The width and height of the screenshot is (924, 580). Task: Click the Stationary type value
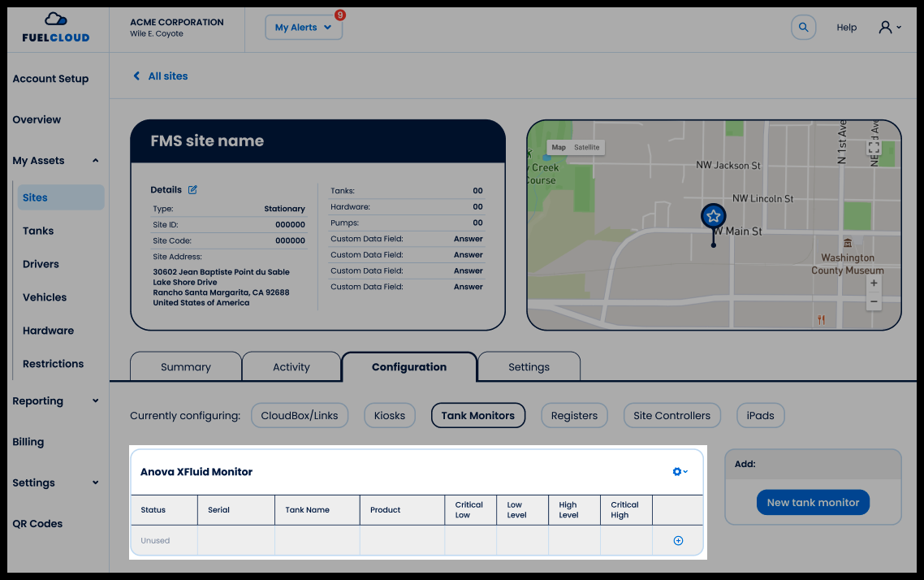(x=285, y=209)
